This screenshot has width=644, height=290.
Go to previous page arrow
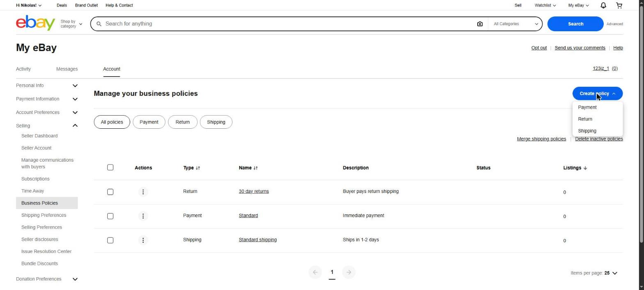(315, 272)
